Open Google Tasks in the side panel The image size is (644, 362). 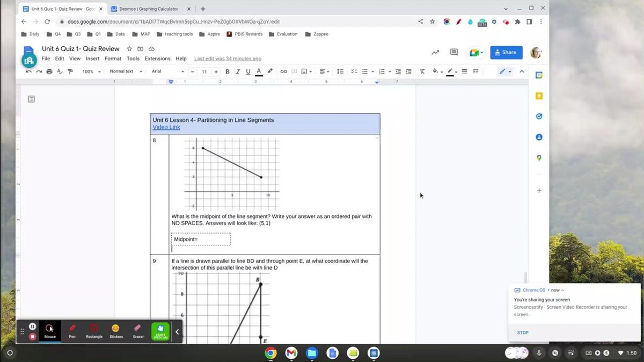(539, 116)
